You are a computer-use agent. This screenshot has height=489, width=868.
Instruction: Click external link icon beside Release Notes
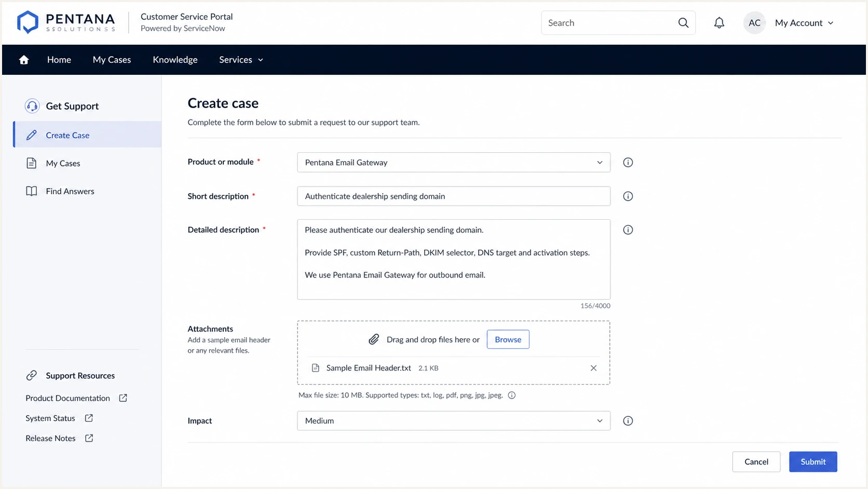89,438
